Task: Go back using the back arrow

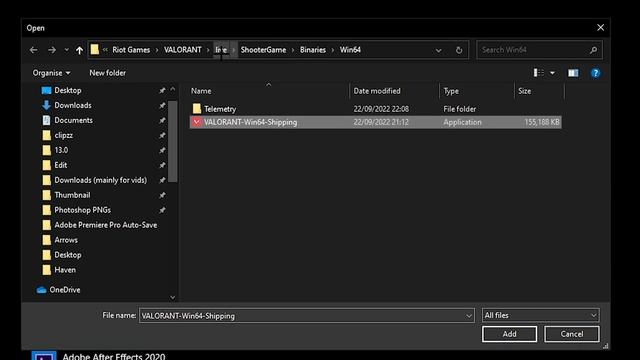Action: [x=33, y=50]
